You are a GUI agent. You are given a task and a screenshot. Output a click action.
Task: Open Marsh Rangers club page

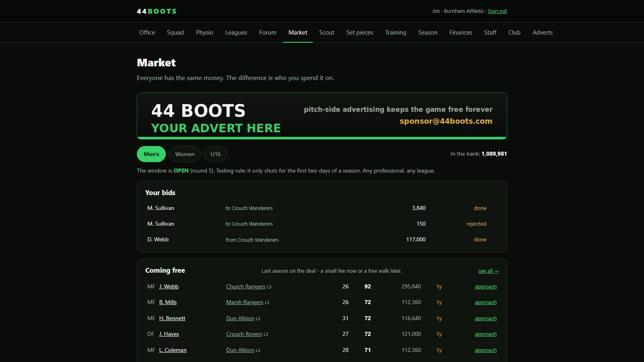click(245, 302)
